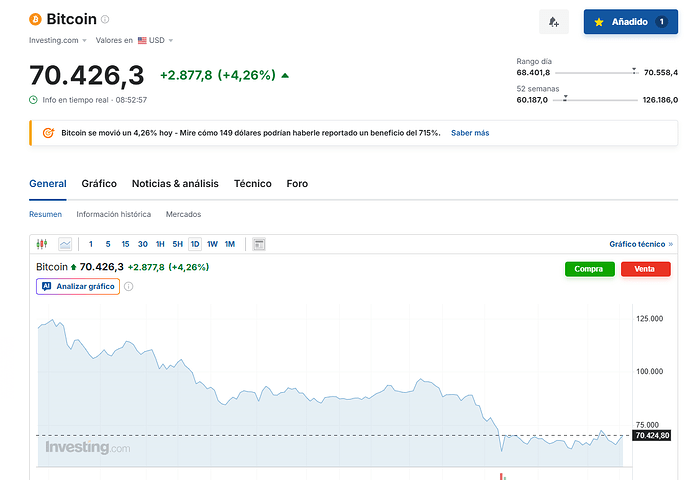Click the day high 70.558,4
The image size is (690, 480).
tap(661, 73)
